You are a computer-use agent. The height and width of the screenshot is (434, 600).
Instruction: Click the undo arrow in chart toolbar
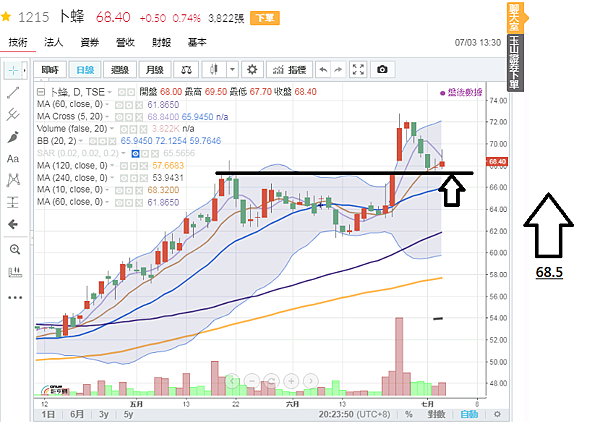pyautogui.click(x=323, y=70)
